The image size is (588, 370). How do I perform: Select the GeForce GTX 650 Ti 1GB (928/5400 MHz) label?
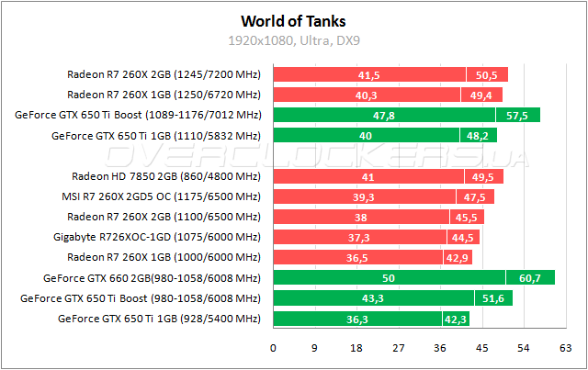pyautogui.click(x=159, y=319)
